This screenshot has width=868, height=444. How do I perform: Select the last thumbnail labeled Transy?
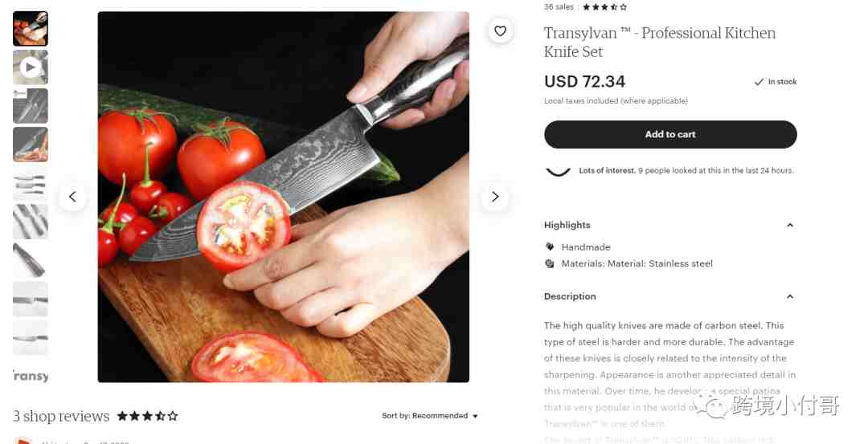coord(31,376)
